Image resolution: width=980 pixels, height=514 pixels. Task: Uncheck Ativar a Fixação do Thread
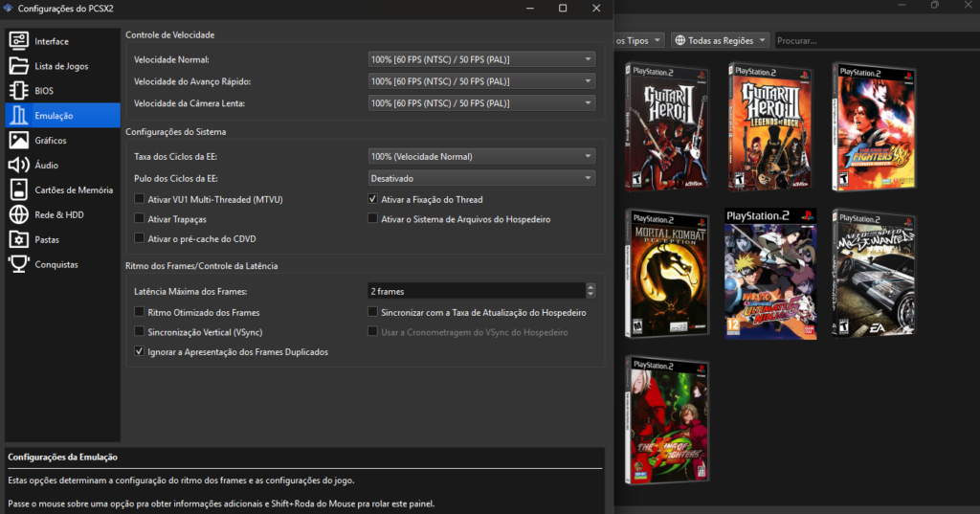[x=372, y=199]
